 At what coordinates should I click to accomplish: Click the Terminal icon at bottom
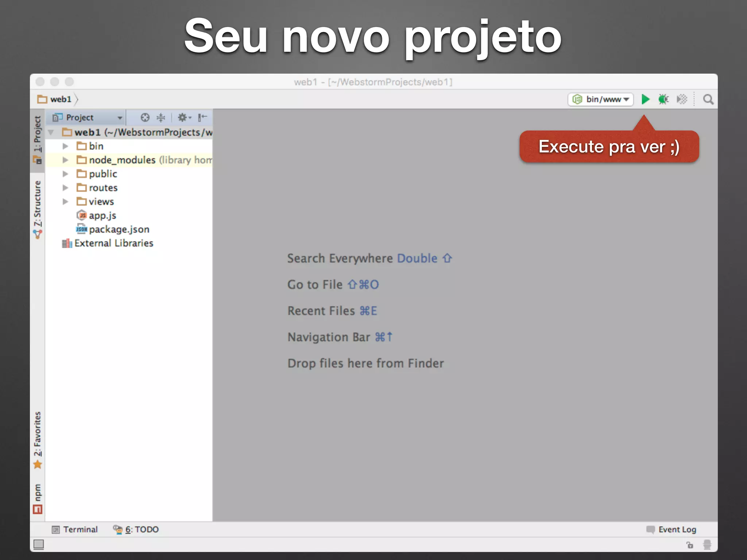coord(56,530)
